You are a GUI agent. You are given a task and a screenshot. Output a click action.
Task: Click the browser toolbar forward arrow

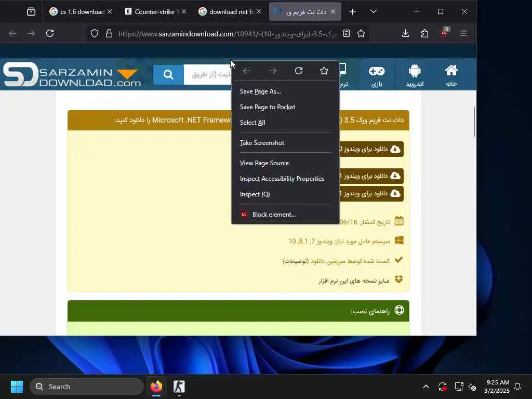click(x=31, y=33)
